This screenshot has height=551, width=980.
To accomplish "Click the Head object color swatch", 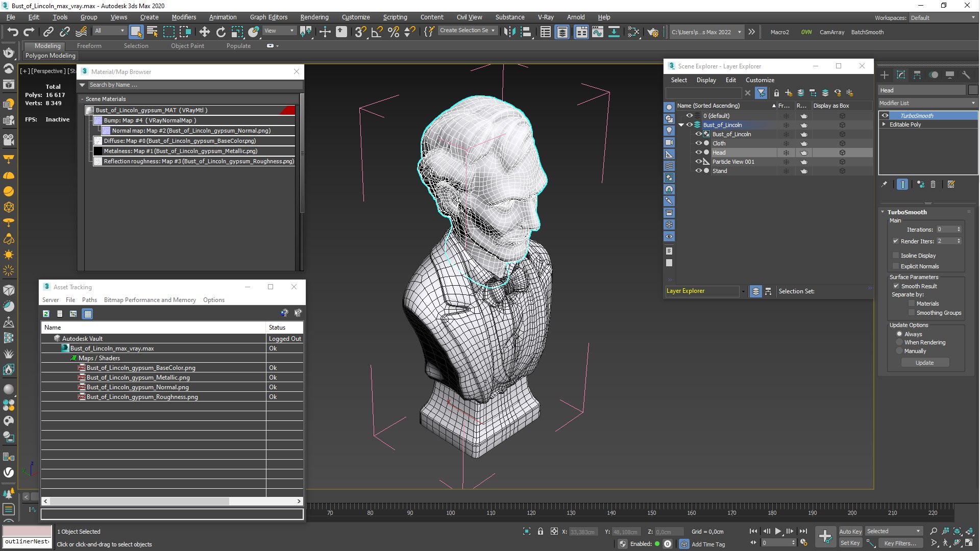I will pos(973,90).
